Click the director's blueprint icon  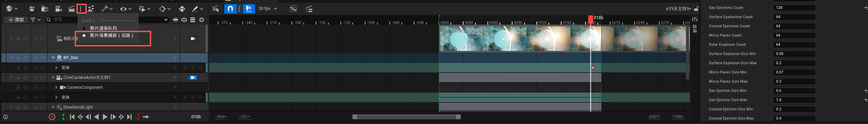coord(91,9)
